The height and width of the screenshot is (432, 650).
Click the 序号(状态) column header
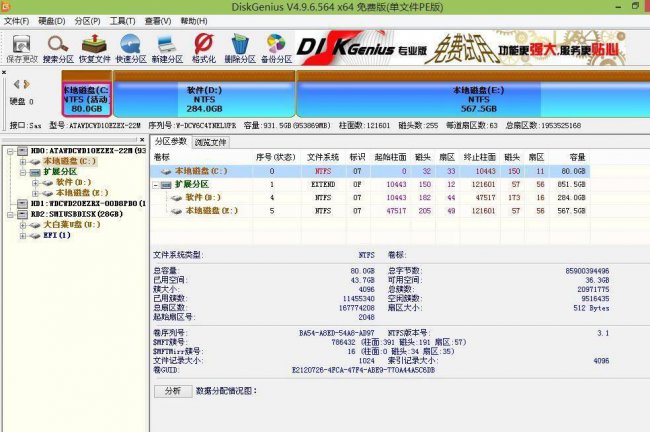(x=275, y=157)
